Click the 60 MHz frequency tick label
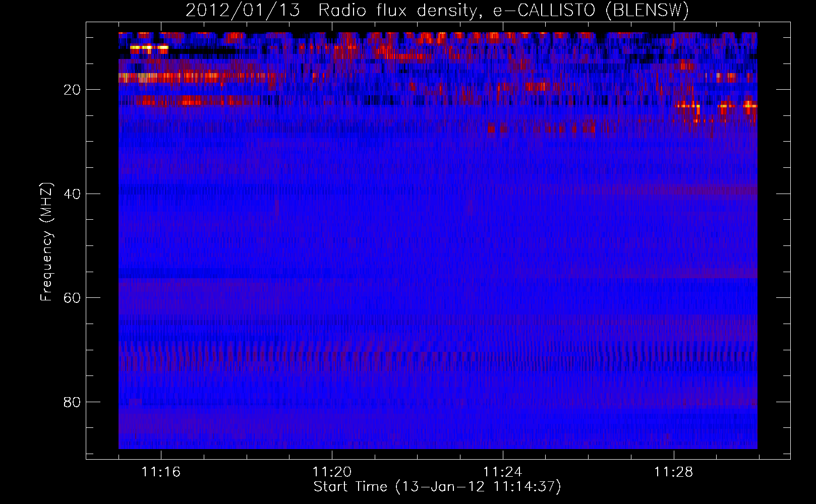Viewport: 816px width, 504px height. [72, 298]
